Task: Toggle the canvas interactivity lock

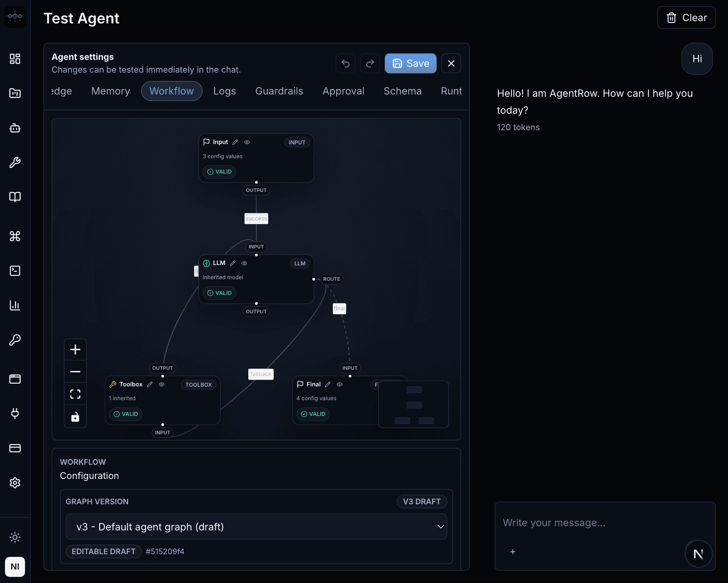Action: (75, 417)
